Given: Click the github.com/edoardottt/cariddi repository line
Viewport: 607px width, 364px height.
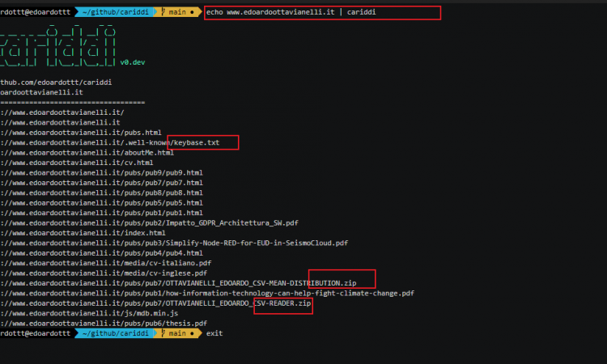Looking at the screenshot, I should 56,83.
